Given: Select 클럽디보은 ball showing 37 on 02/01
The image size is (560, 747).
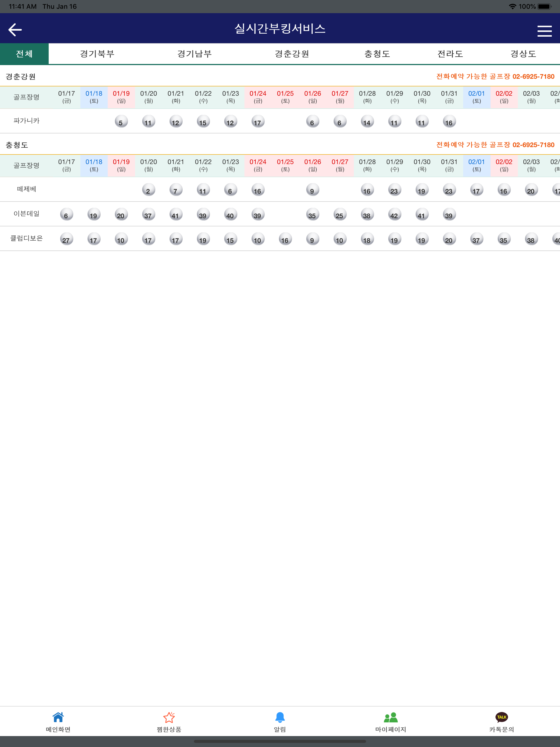Looking at the screenshot, I should click(477, 239).
